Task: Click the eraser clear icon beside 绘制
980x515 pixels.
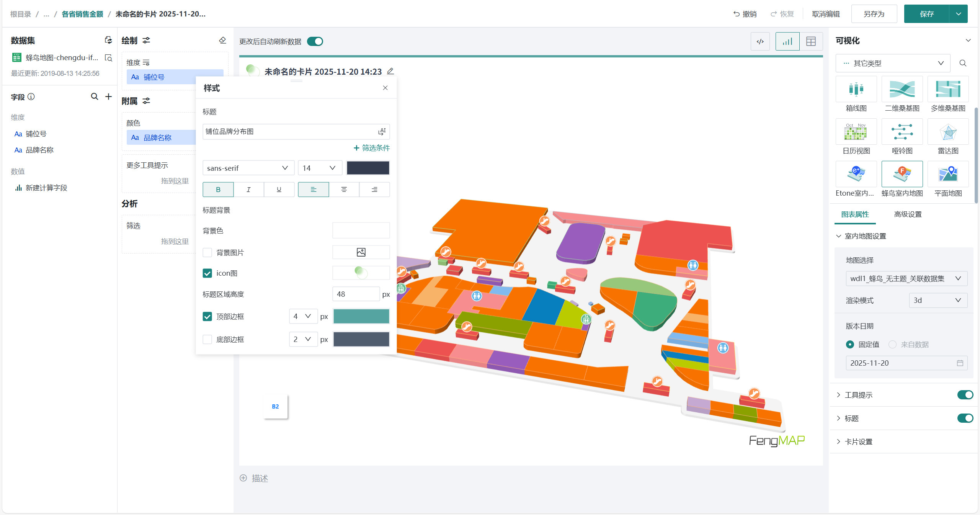Action: pyautogui.click(x=222, y=40)
